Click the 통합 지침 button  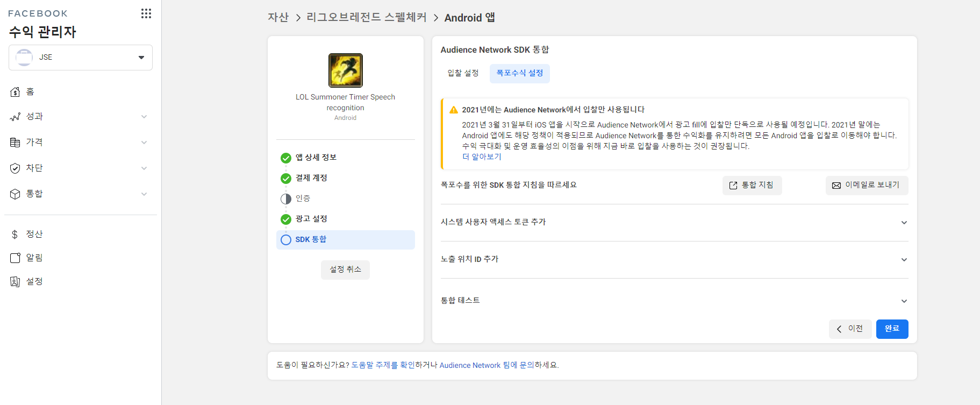(x=752, y=186)
